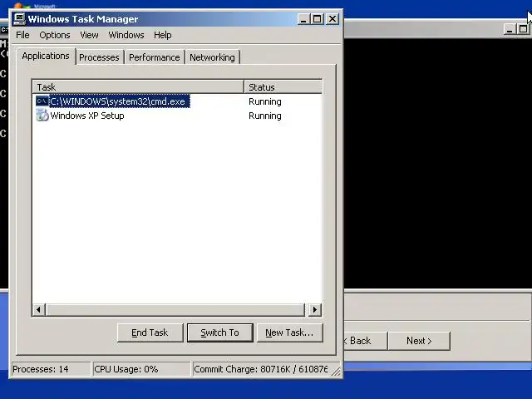
Task: Maximize the Task Manager window
Action: pos(318,19)
